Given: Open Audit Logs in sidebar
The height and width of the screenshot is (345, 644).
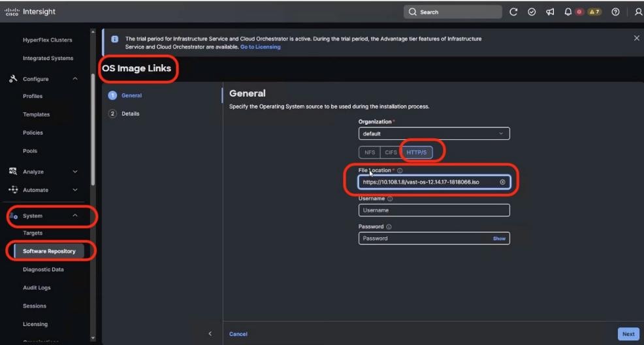Looking at the screenshot, I should [x=37, y=288].
